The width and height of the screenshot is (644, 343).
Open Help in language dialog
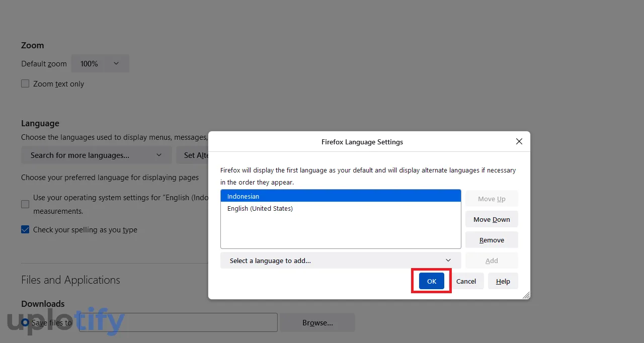pyautogui.click(x=503, y=281)
